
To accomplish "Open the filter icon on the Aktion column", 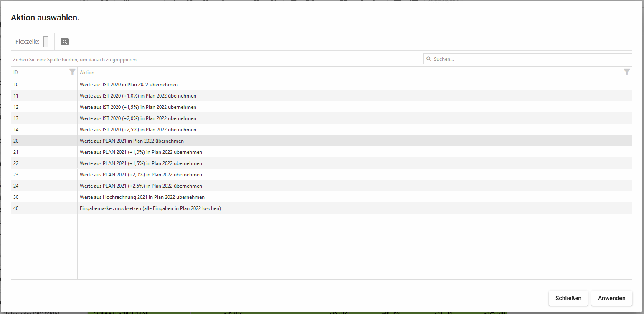I will tap(626, 72).
